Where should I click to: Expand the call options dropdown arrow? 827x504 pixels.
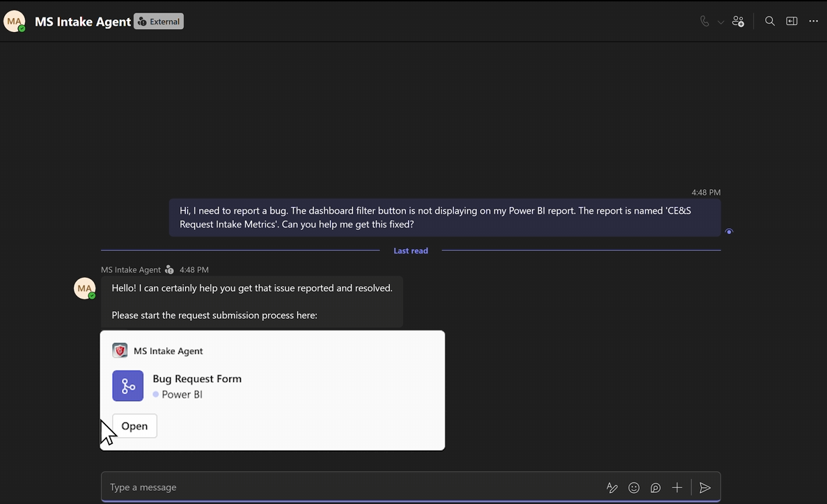click(x=720, y=22)
